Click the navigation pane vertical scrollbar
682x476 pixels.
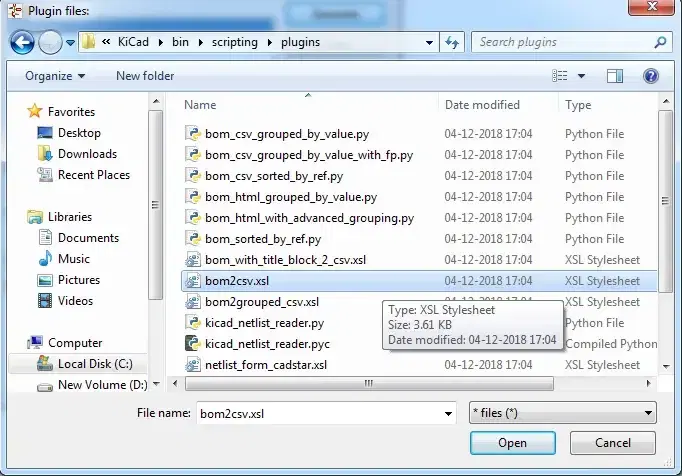coord(155,204)
